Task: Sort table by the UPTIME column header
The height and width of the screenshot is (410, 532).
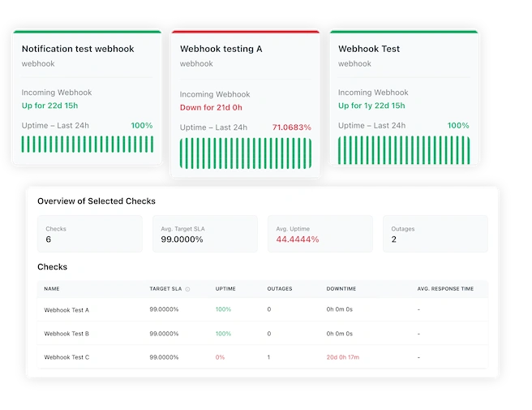Action: point(225,289)
